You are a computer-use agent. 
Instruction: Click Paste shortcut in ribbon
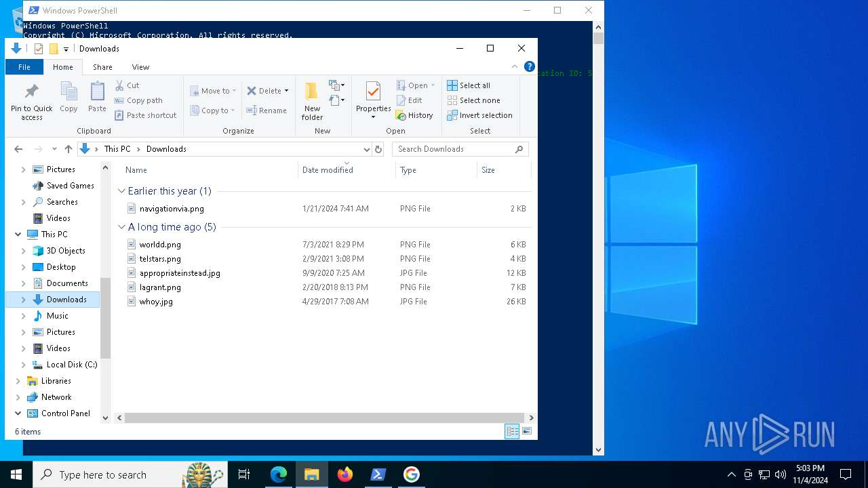tap(146, 115)
